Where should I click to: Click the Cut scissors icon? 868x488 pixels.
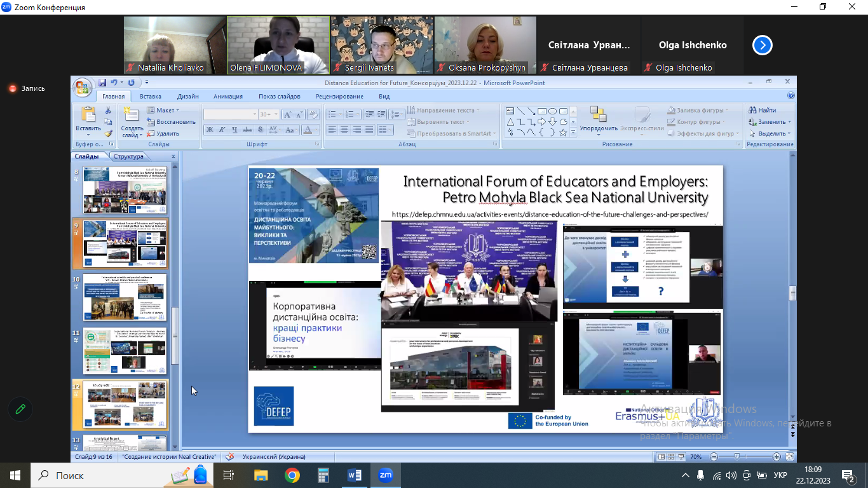coord(108,111)
